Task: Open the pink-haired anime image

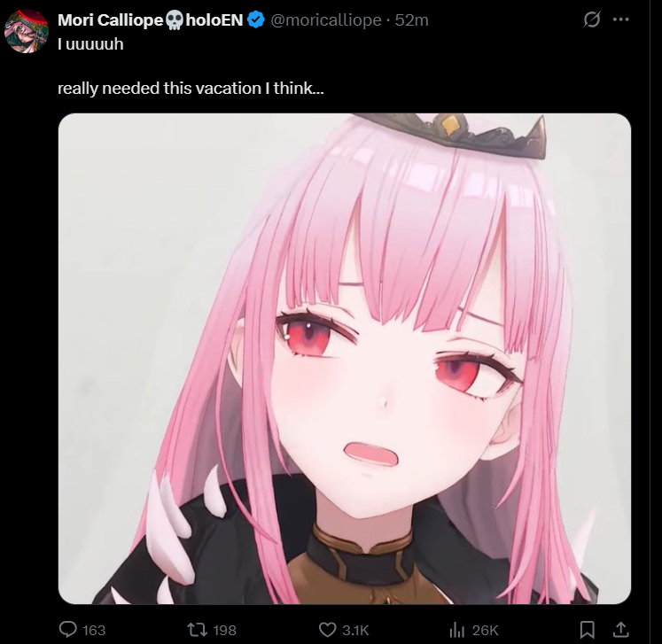Action: point(345,358)
